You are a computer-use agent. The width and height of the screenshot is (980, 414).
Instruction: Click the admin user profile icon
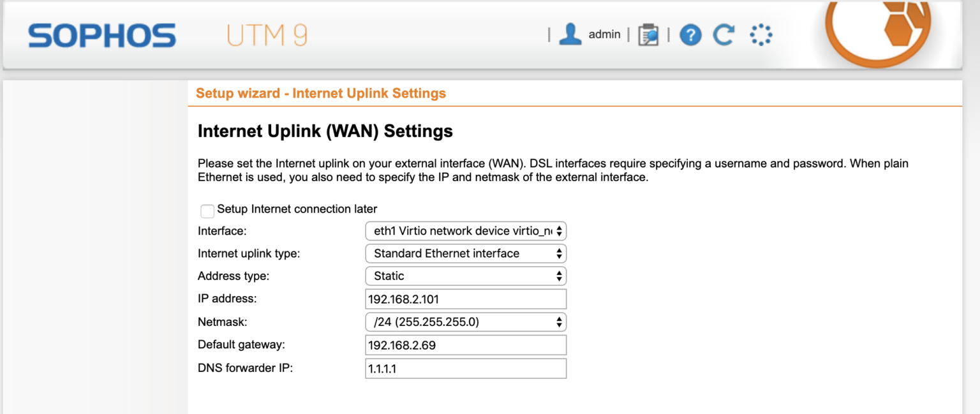571,34
